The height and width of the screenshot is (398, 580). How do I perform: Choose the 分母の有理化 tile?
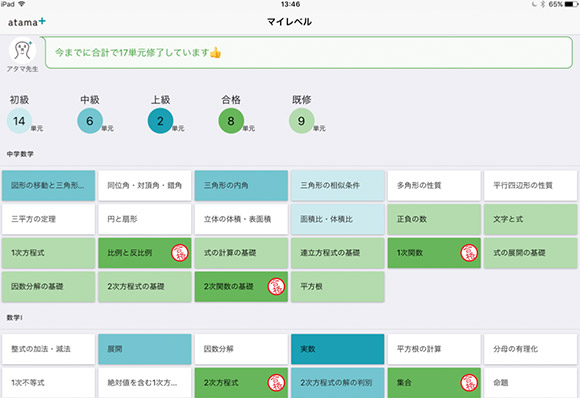click(x=530, y=349)
